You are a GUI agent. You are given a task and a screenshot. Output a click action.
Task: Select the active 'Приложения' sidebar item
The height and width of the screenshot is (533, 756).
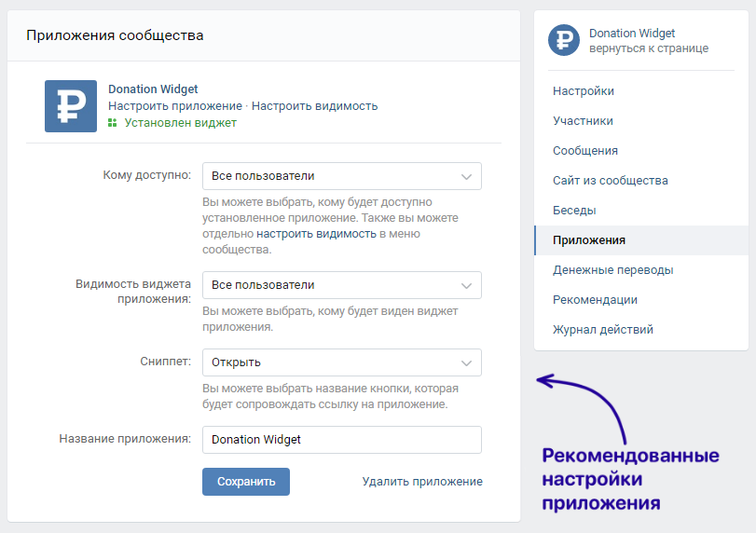tap(641, 240)
